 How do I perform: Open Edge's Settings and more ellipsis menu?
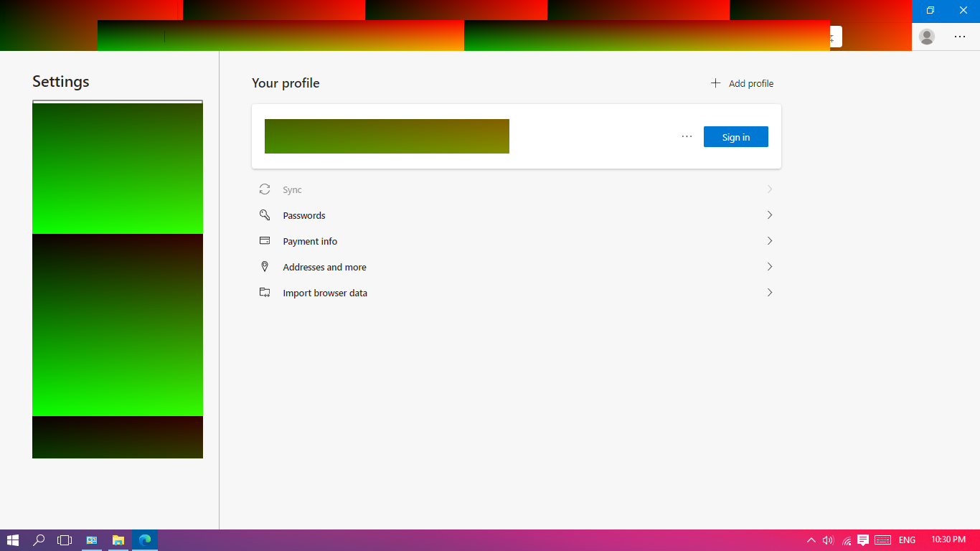tap(960, 37)
